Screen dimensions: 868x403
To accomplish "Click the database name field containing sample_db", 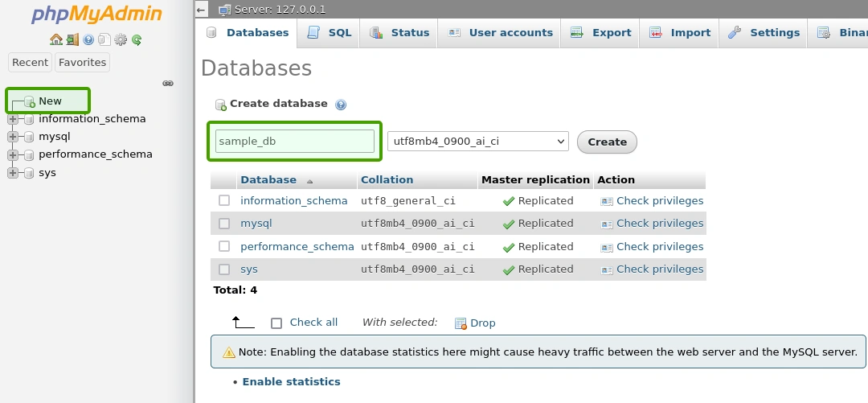I will pyautogui.click(x=294, y=142).
